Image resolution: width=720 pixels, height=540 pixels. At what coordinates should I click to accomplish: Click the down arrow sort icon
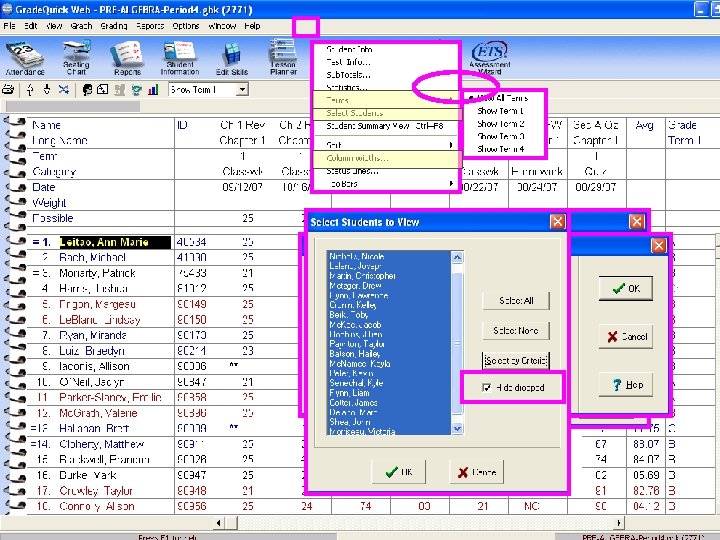pos(47,90)
